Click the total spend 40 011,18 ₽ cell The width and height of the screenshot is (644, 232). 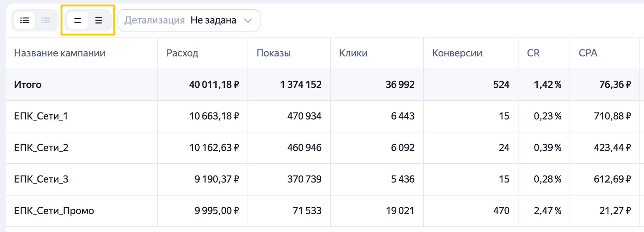[x=214, y=85]
